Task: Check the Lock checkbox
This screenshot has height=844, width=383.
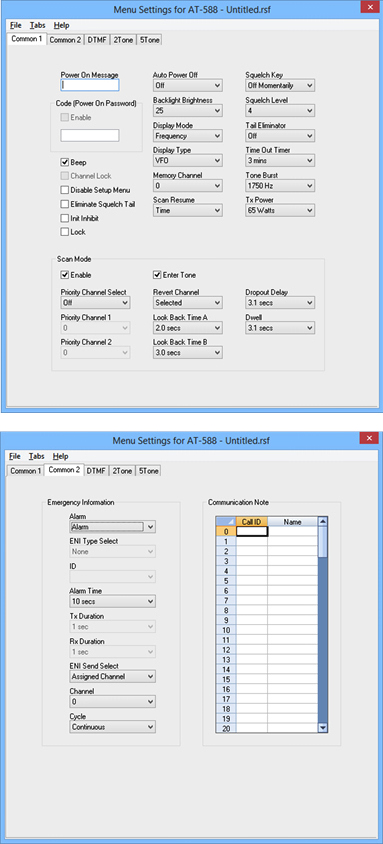Action: (x=65, y=232)
